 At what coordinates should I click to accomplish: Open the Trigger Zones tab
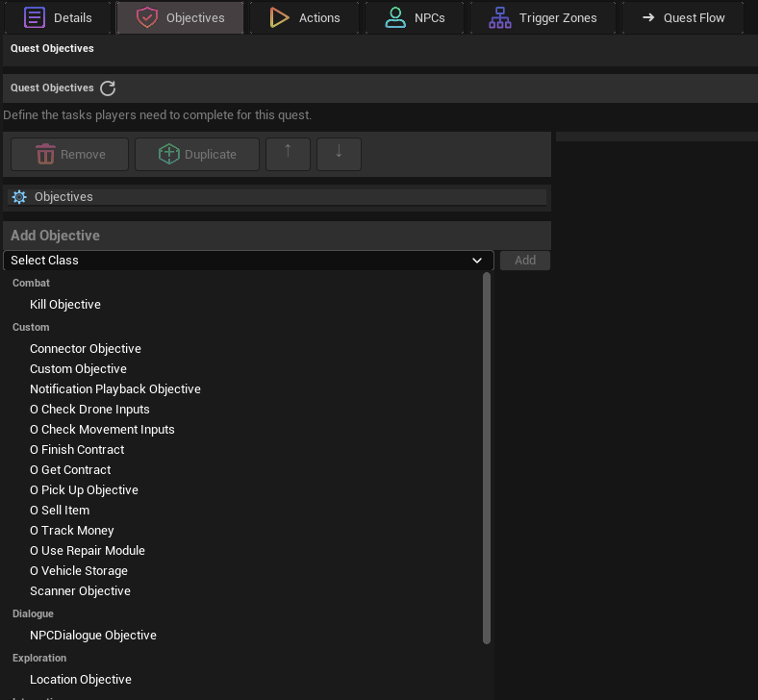click(543, 18)
